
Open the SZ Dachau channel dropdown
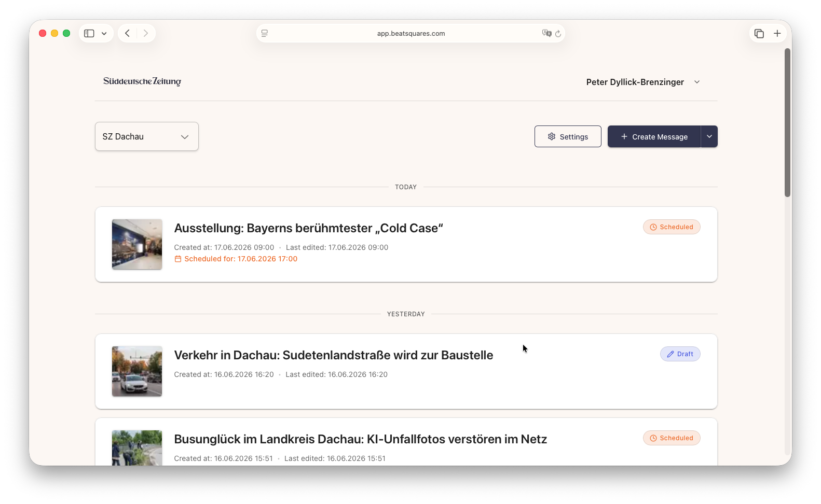tap(147, 136)
